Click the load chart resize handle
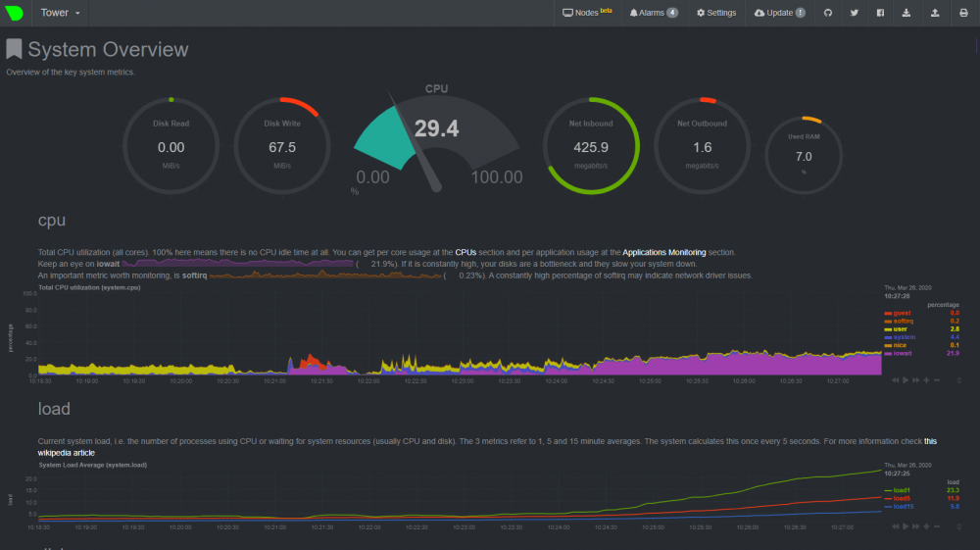 click(958, 526)
